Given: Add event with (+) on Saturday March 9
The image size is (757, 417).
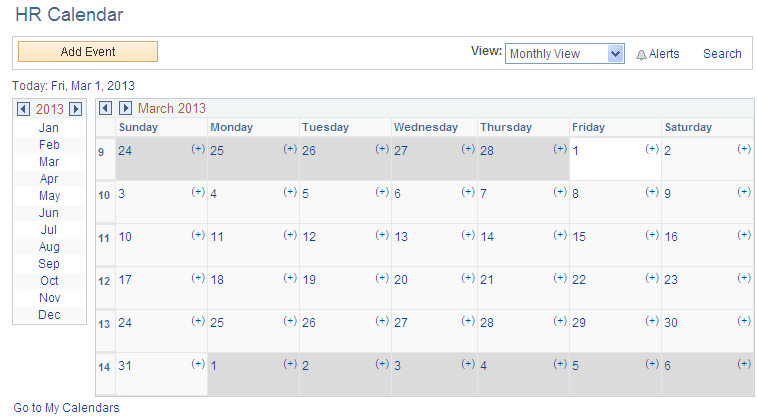Looking at the screenshot, I should pyautogui.click(x=744, y=192).
